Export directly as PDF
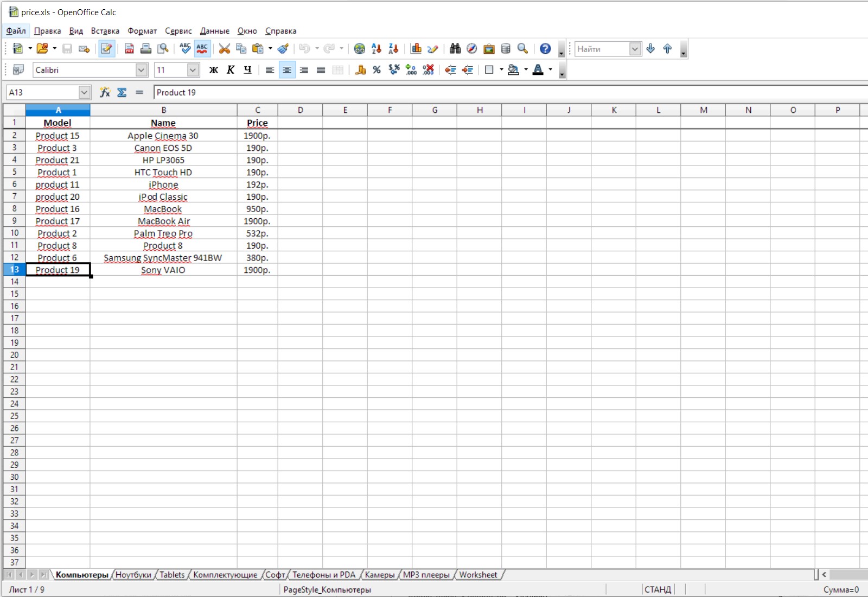This screenshot has width=868, height=597. tap(129, 49)
